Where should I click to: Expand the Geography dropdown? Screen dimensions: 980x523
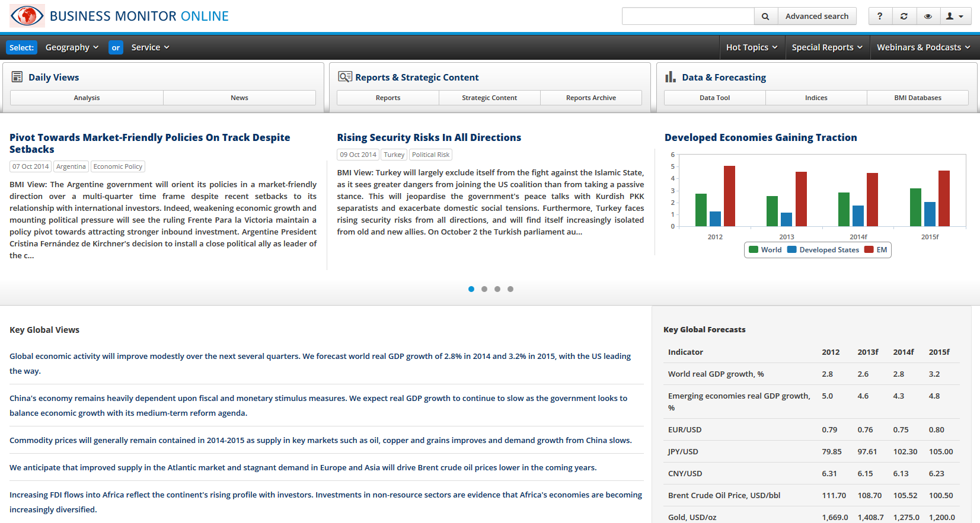point(72,47)
